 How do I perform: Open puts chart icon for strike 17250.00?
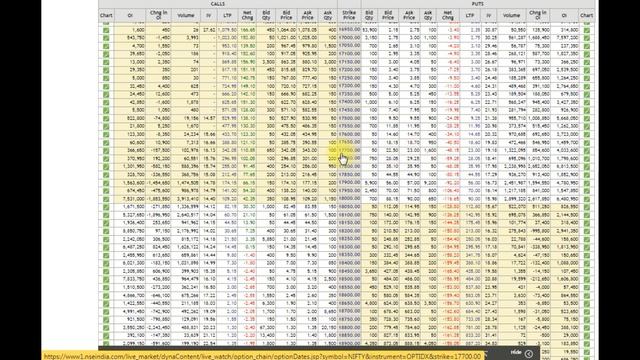tap(587, 78)
